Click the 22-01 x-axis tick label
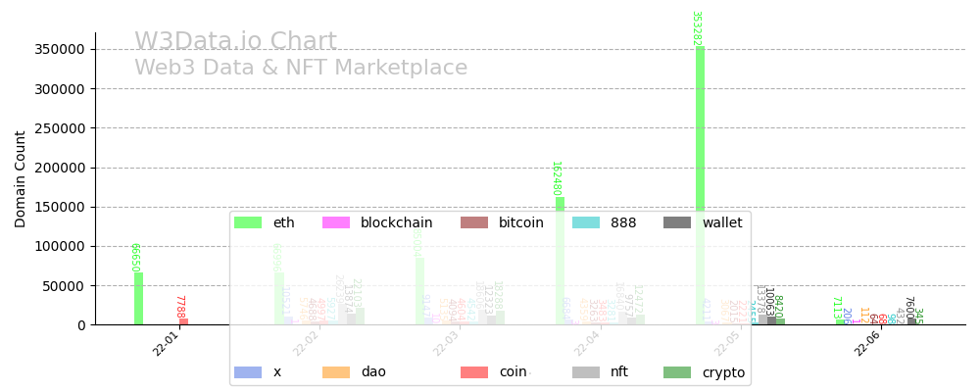This screenshot has height=392, width=980. pyautogui.click(x=166, y=343)
